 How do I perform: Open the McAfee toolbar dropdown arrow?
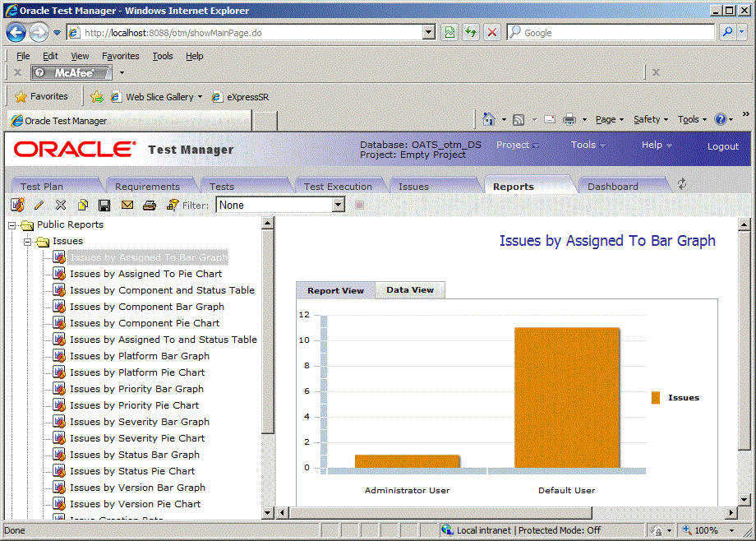pos(122,72)
